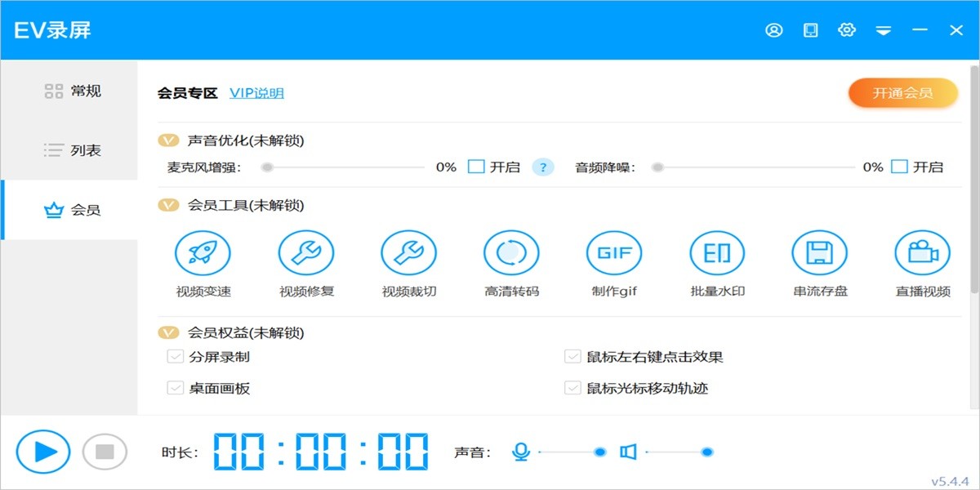Open the VIP说明 link

256,92
